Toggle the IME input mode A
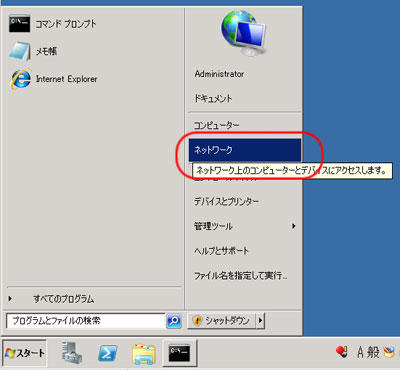 tap(360, 352)
